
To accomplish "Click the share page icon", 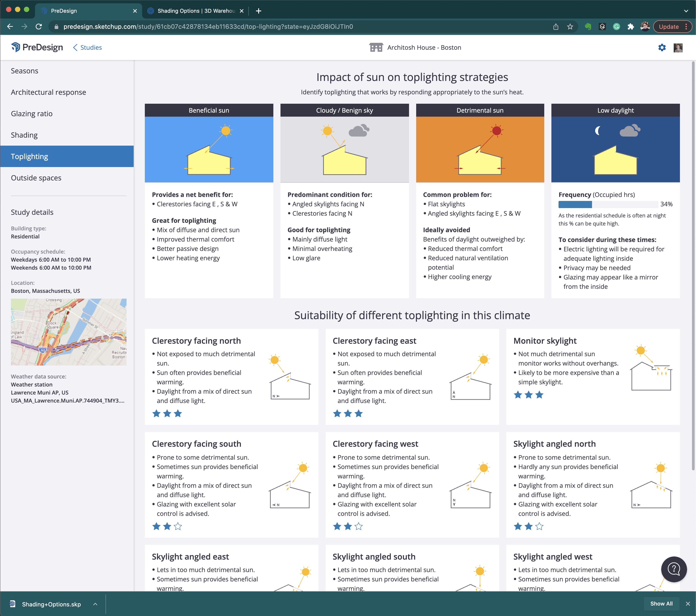I will (556, 27).
